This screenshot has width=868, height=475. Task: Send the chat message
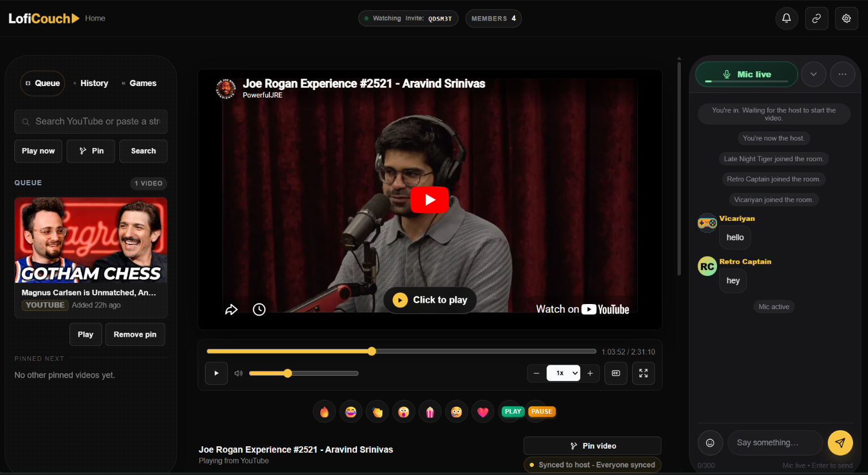pos(840,442)
